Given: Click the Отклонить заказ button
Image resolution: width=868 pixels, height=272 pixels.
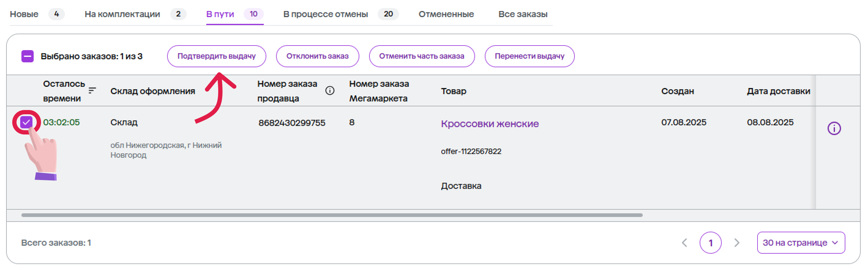Looking at the screenshot, I should 317,56.
